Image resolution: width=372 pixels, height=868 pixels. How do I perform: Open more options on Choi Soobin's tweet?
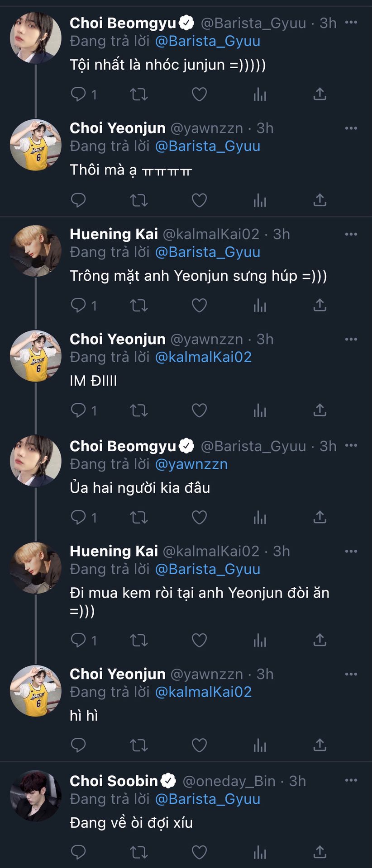351,780
